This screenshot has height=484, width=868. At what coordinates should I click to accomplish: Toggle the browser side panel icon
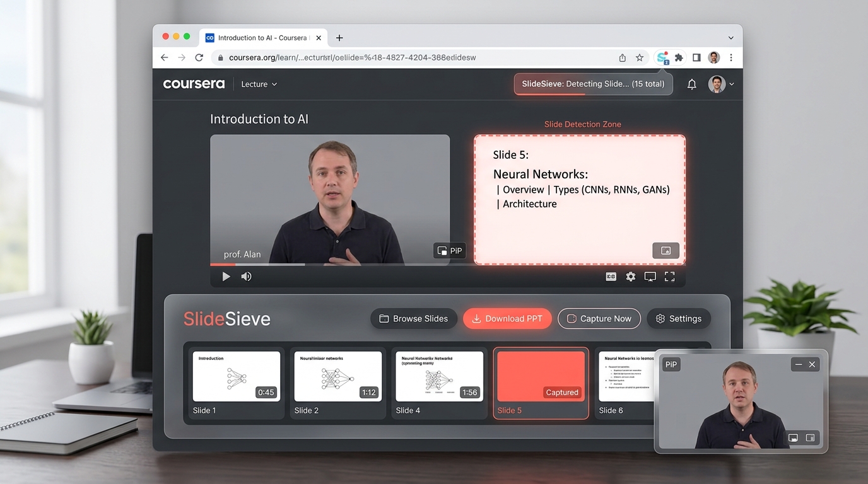(x=696, y=57)
